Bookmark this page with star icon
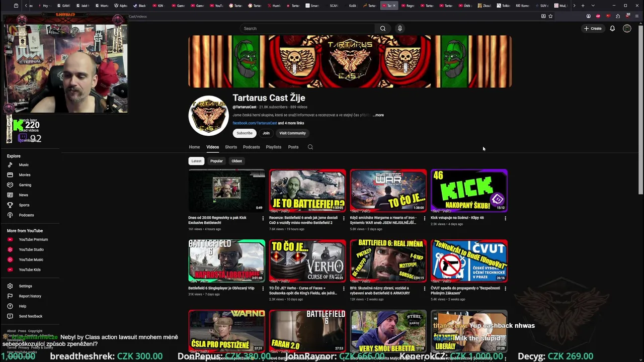This screenshot has height=362, width=644. click(x=550, y=16)
